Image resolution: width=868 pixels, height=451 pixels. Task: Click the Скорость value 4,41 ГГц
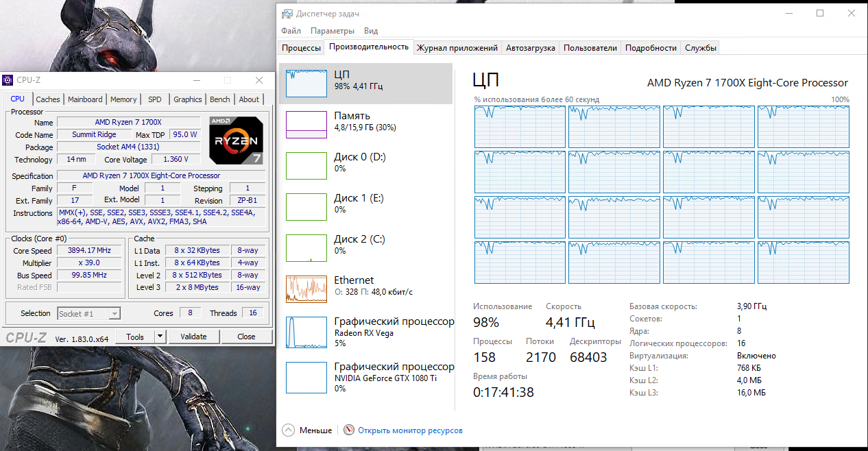click(570, 322)
